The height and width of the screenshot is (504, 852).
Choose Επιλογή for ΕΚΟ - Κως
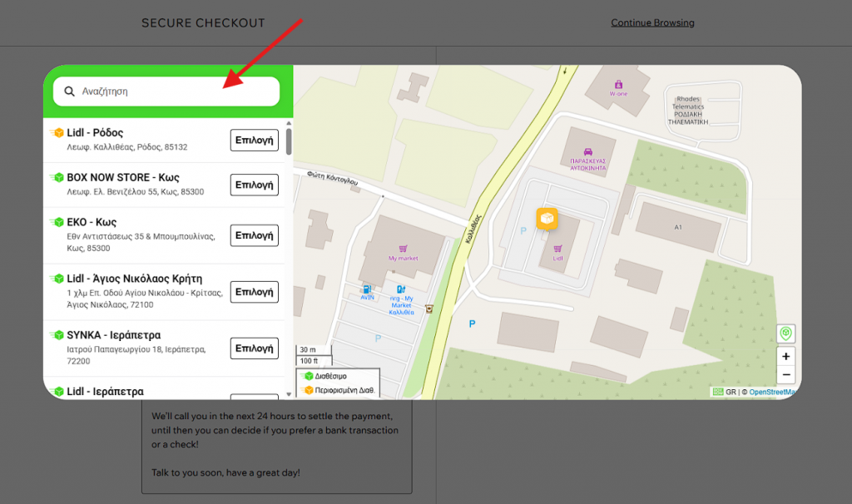[254, 235]
